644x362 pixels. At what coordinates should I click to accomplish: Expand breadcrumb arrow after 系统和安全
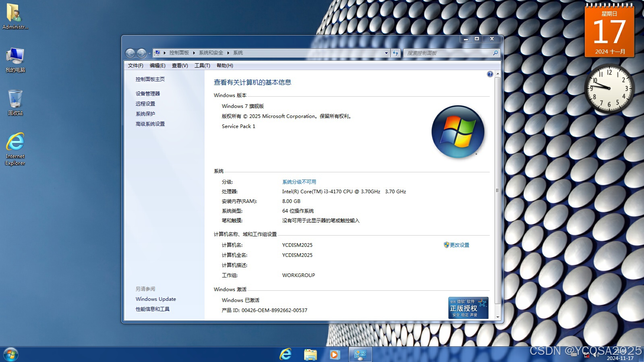pos(228,53)
